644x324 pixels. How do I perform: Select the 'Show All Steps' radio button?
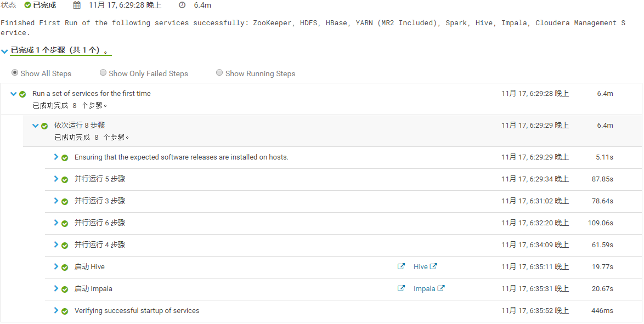click(x=15, y=73)
